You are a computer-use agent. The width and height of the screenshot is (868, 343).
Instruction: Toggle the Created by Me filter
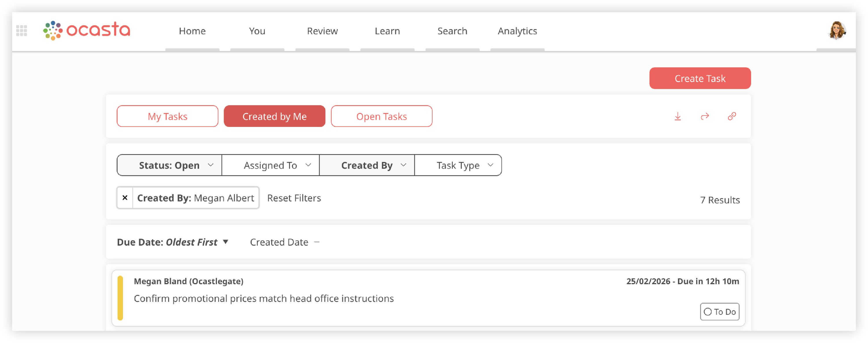click(x=274, y=116)
